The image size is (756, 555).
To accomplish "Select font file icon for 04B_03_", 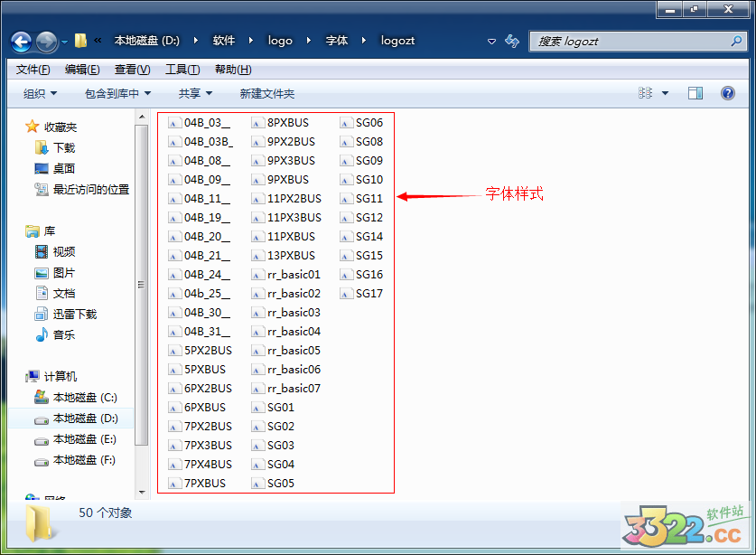I will click(x=174, y=123).
